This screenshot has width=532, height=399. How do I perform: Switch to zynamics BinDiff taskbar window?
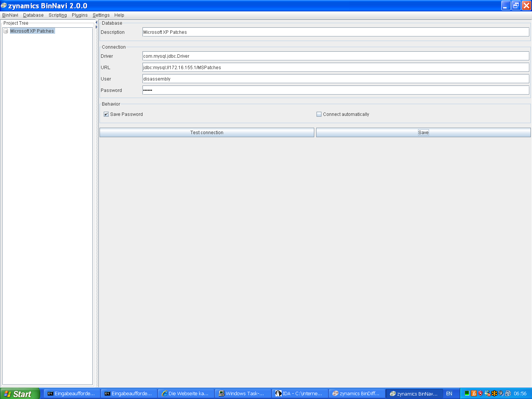(x=357, y=394)
